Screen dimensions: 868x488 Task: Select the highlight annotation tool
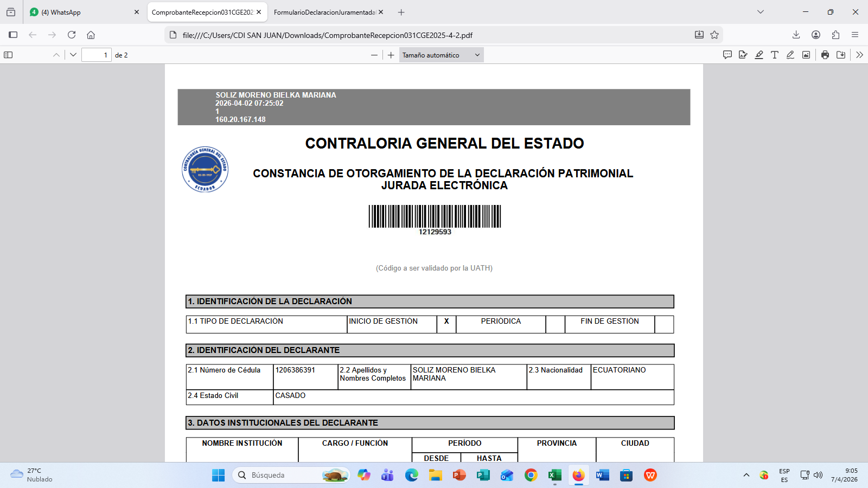click(x=759, y=55)
